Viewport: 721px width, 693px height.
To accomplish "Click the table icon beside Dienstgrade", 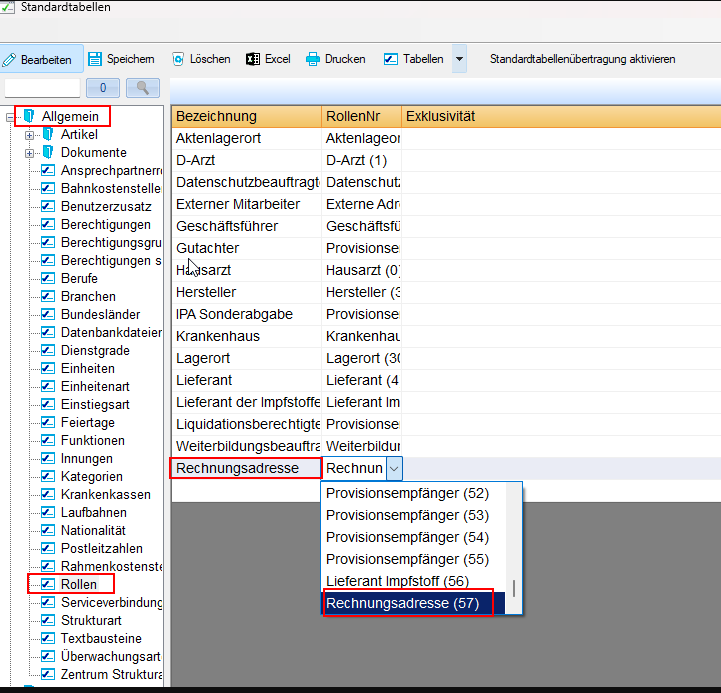I will click(48, 350).
